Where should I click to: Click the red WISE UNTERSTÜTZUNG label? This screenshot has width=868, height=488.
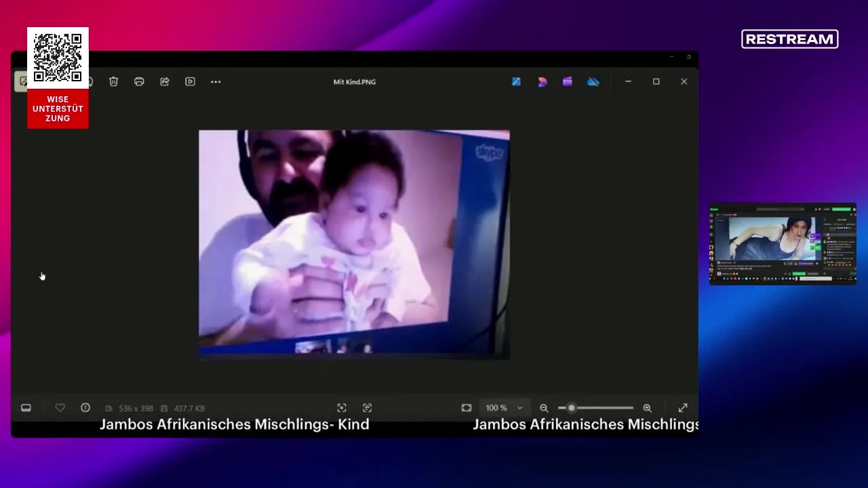pos(58,108)
